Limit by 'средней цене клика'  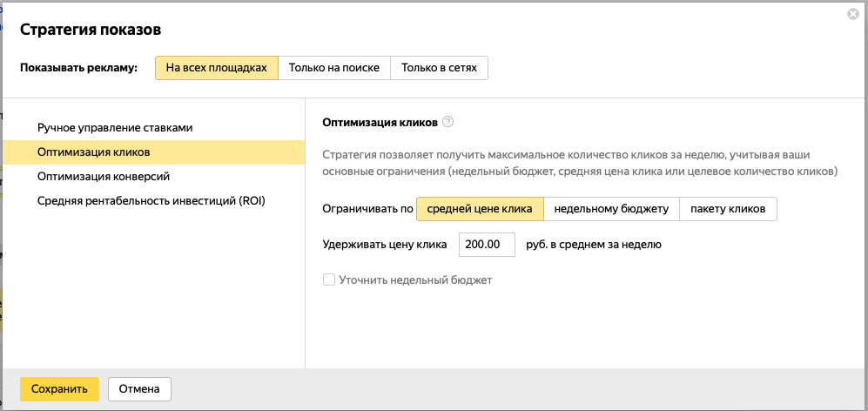point(480,209)
